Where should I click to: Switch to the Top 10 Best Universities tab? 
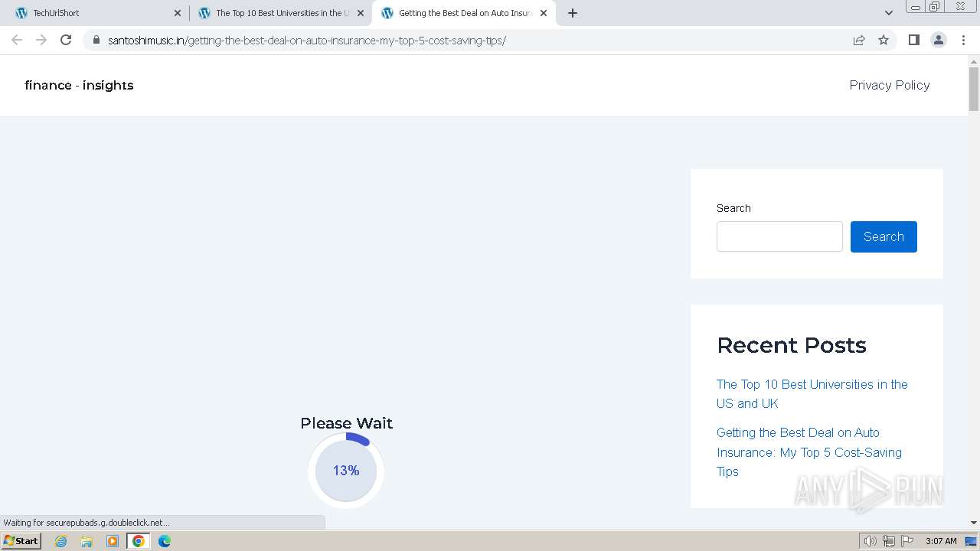point(281,13)
